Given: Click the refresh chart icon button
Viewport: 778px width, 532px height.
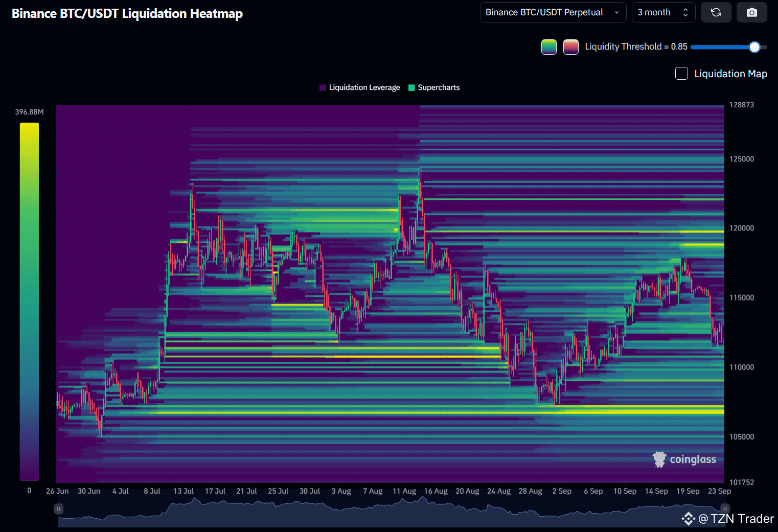Looking at the screenshot, I should [x=716, y=12].
